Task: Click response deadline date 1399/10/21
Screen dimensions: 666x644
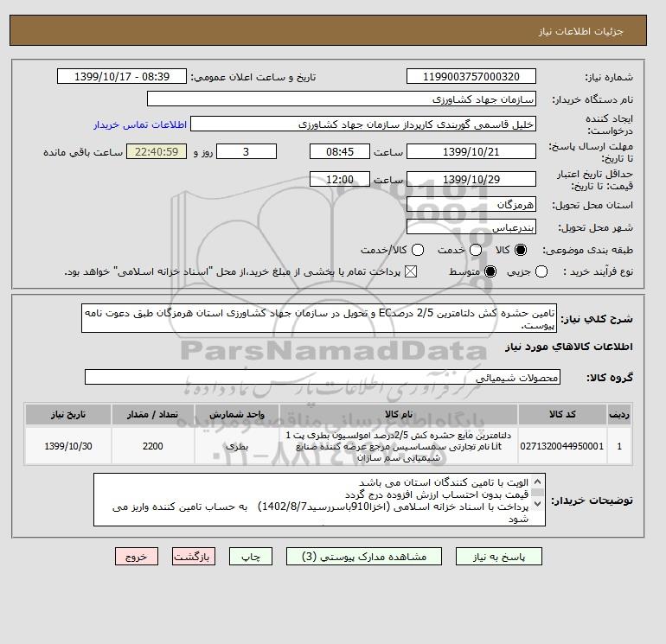Action: [471, 151]
